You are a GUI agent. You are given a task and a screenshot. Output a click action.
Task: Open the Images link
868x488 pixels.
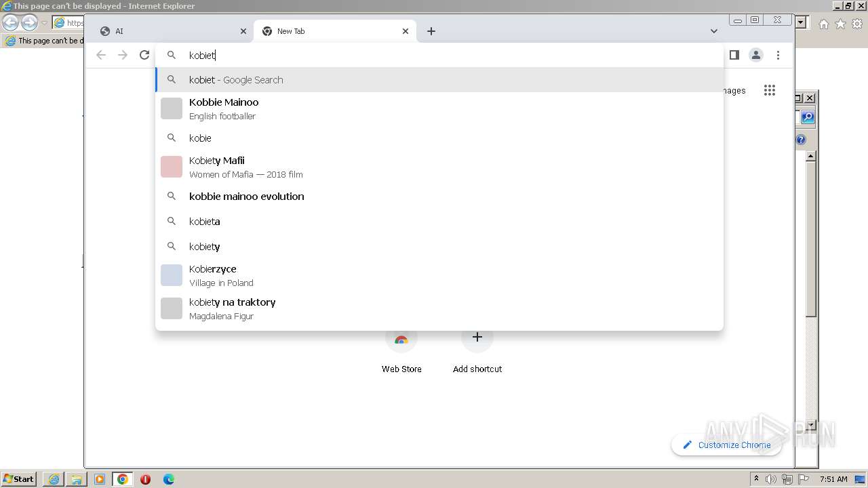click(x=733, y=90)
